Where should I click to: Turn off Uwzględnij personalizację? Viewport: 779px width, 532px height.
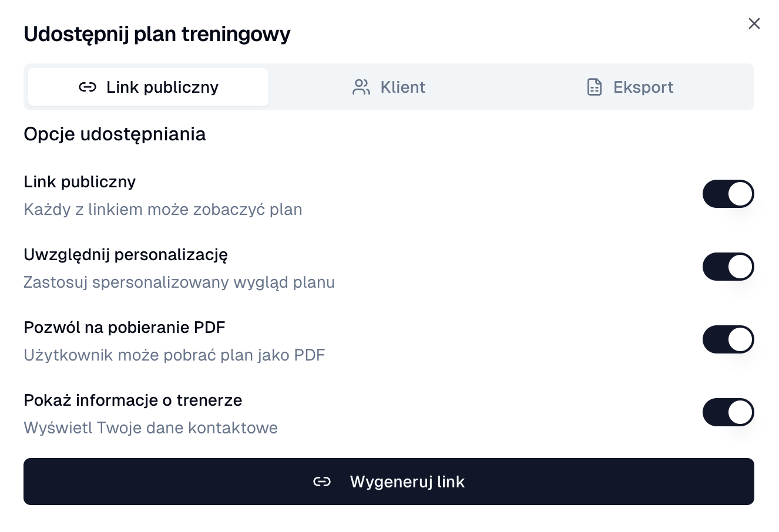[728, 267]
